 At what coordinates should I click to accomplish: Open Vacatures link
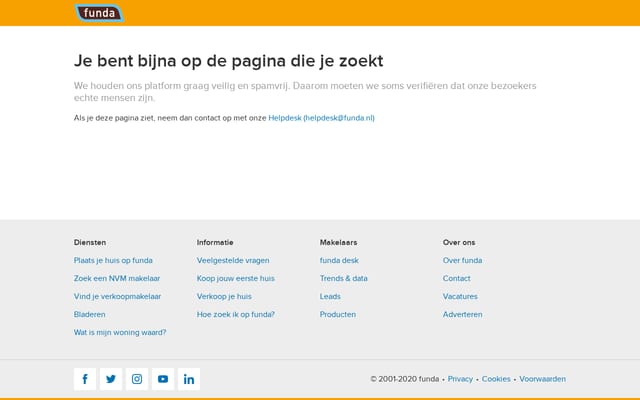coord(460,296)
